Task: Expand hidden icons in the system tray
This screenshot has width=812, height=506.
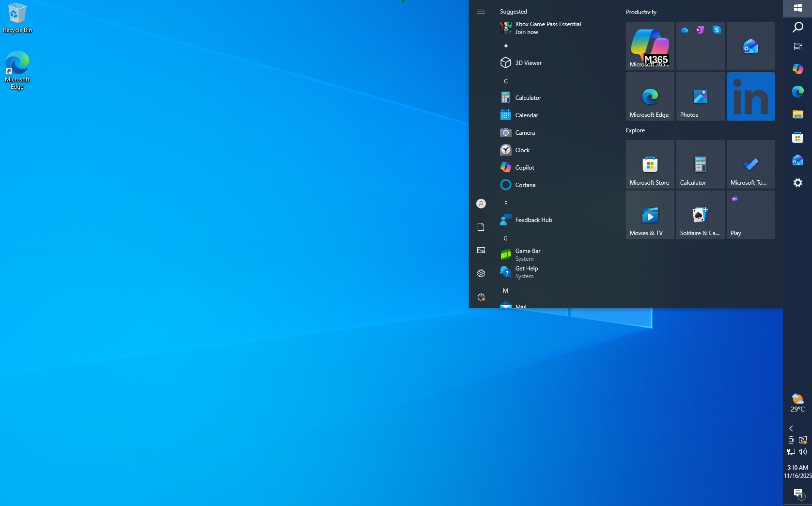Action: pyautogui.click(x=791, y=428)
